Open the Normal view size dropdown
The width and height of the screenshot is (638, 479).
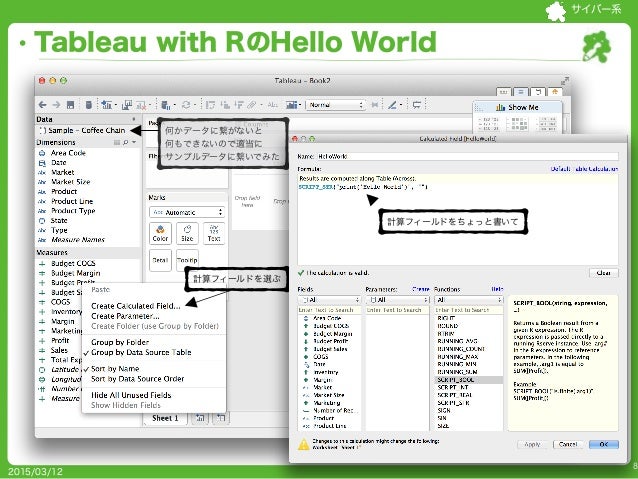[335, 105]
